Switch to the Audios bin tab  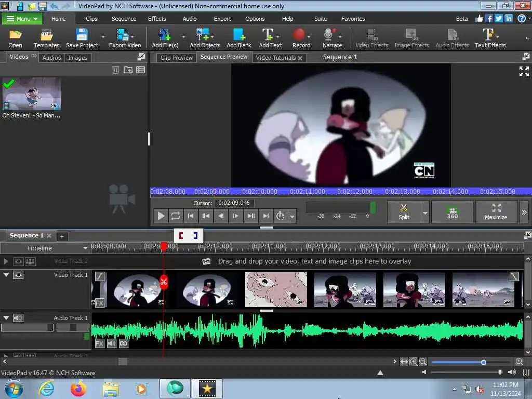coord(51,58)
